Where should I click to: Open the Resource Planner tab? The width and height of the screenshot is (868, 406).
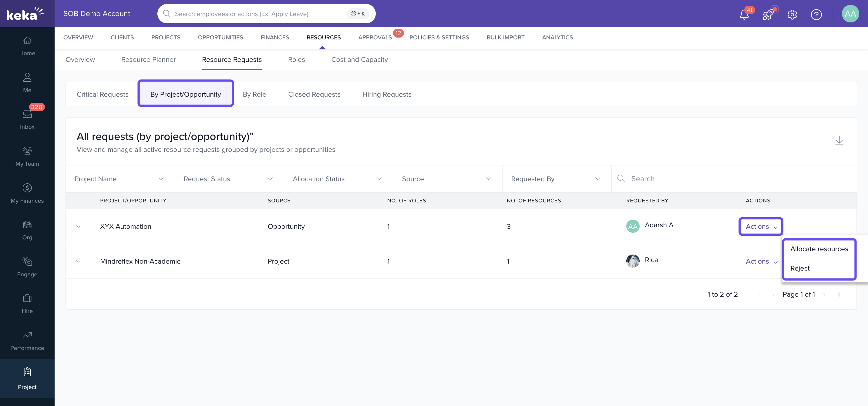[x=148, y=60]
